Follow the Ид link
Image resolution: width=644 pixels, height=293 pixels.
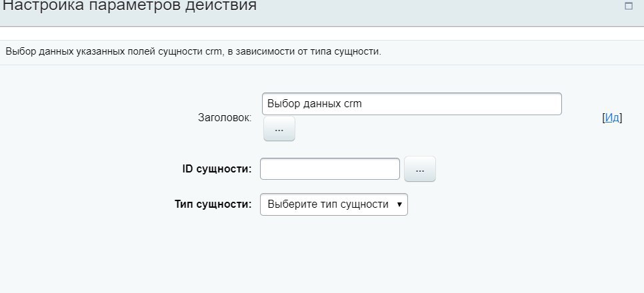(612, 118)
